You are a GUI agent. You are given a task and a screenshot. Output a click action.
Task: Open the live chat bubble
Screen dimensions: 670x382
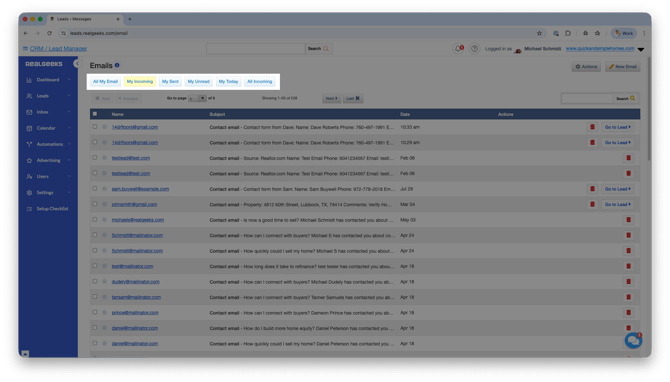633,341
